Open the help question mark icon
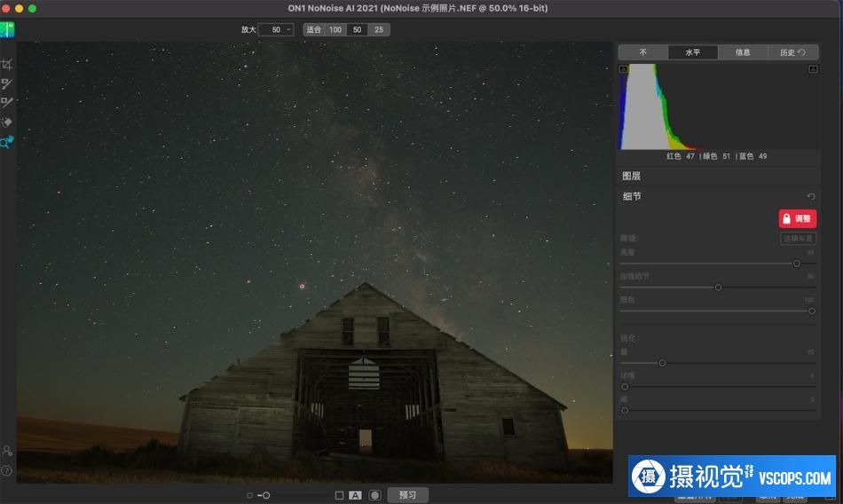843x504 pixels. click(x=7, y=470)
